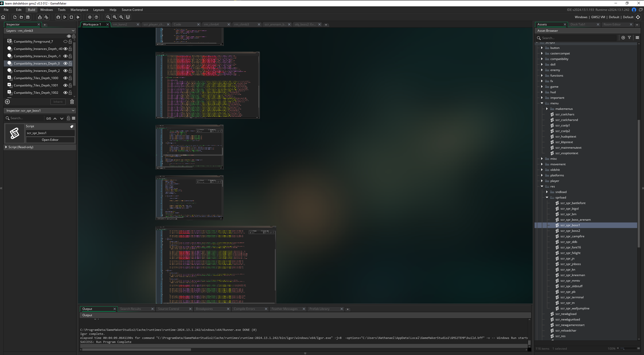The height and width of the screenshot is (355, 644).
Task: Click the Start Page home icon
Action: pos(3,17)
